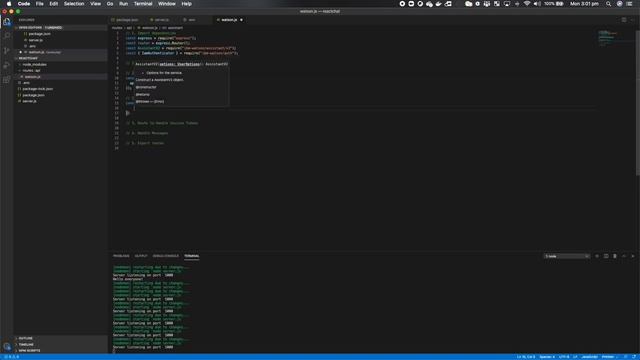The image size is (640, 360).
Task: Open the Go menu
Action: 110,4
